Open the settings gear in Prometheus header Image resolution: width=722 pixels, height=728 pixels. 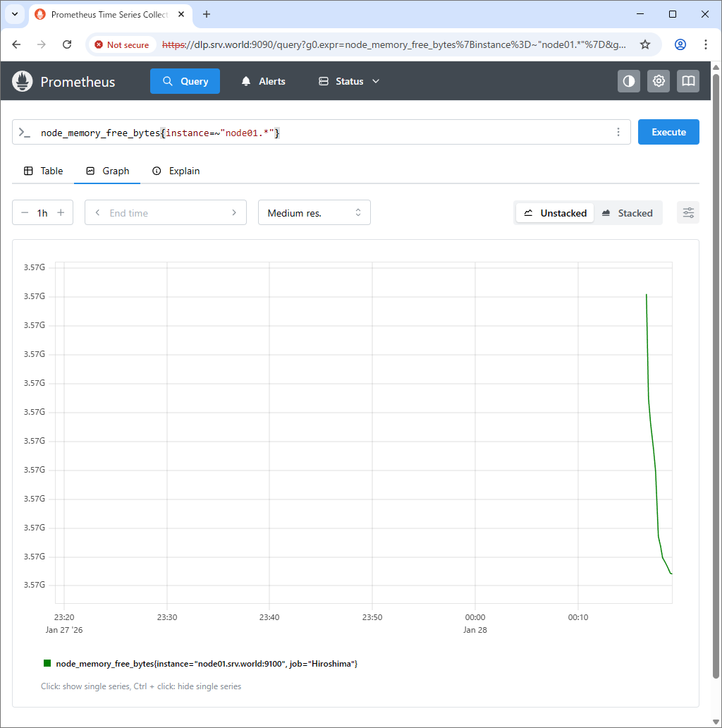coord(659,81)
